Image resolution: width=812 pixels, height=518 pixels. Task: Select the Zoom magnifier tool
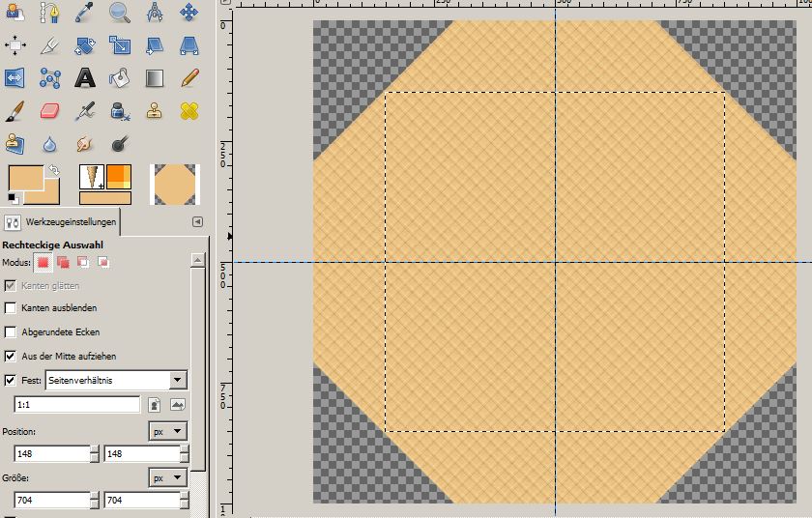click(120, 12)
